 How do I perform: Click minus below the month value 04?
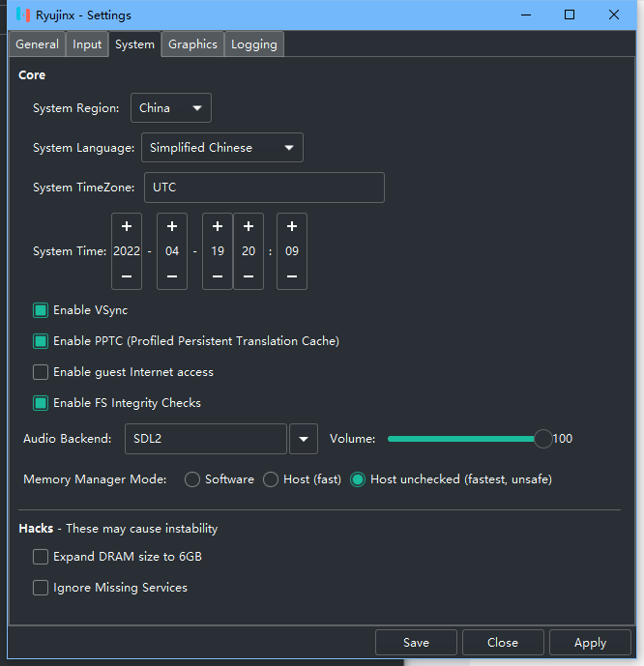coord(172,276)
